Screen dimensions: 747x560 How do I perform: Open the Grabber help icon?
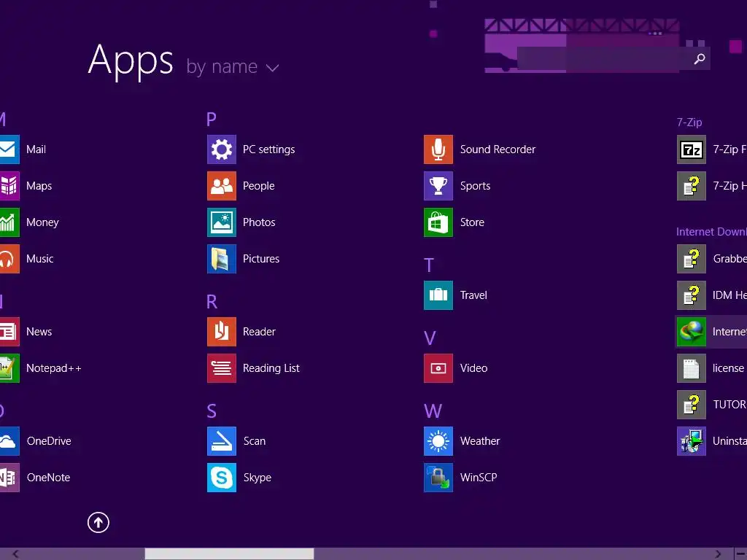click(692, 259)
